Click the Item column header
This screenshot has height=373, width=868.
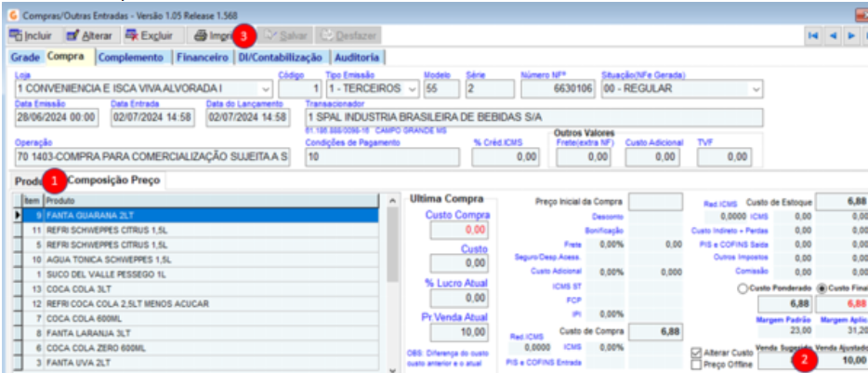coord(33,200)
